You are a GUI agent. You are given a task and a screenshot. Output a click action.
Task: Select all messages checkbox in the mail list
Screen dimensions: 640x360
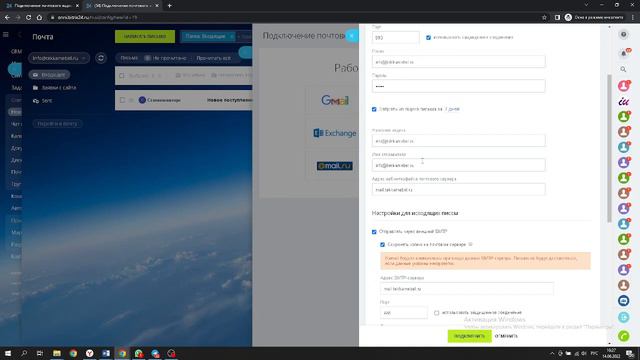point(122,76)
